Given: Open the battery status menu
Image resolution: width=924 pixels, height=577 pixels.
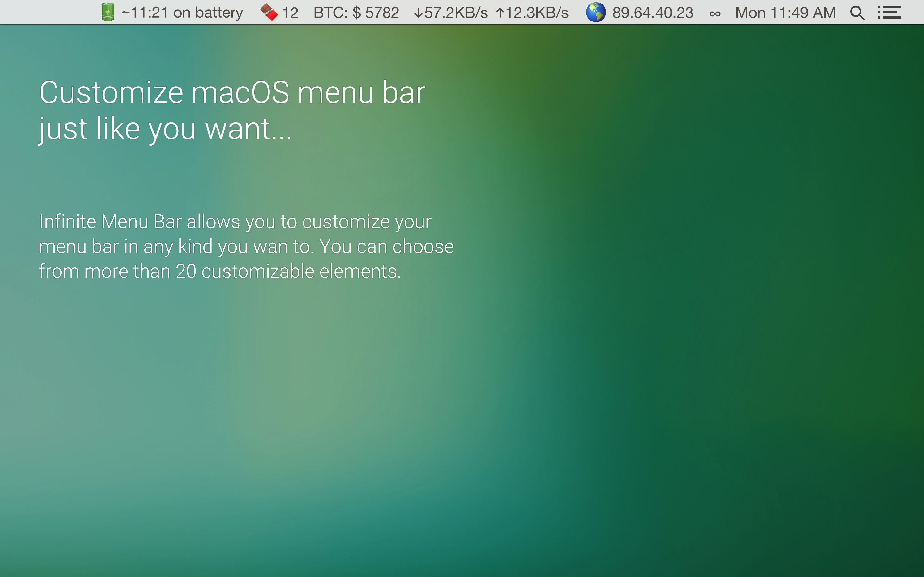Looking at the screenshot, I should point(108,12).
